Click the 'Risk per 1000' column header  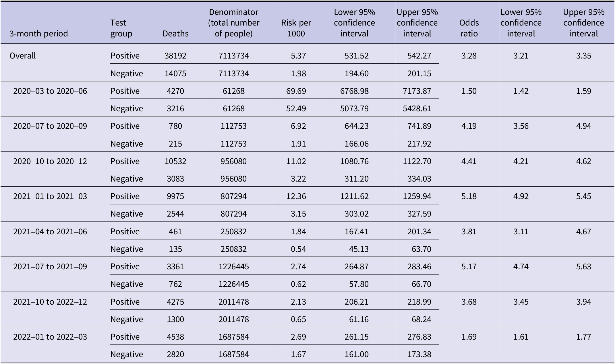coord(296,28)
